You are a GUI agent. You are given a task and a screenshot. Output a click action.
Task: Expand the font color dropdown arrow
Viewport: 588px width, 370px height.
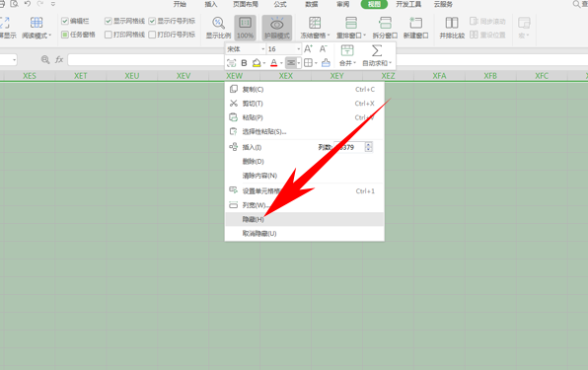(281, 63)
